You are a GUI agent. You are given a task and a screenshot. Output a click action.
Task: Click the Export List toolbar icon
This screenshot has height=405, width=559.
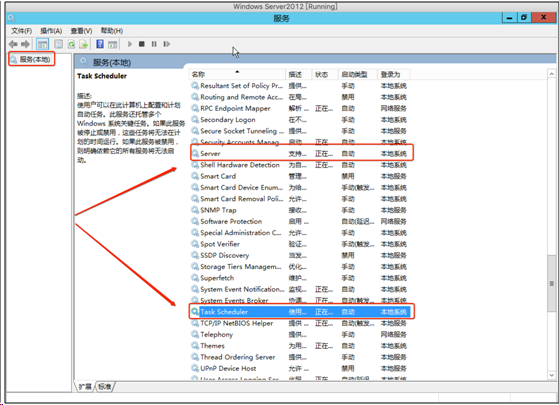tap(83, 44)
